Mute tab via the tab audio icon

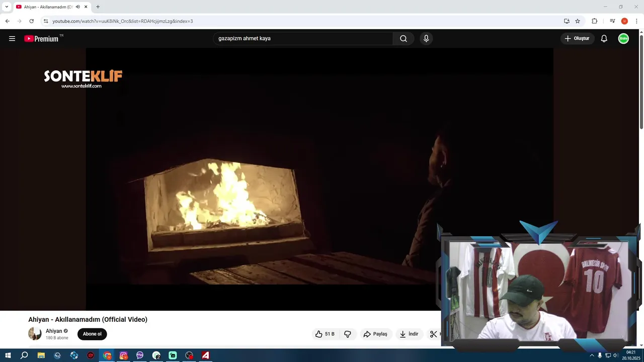coord(77,7)
